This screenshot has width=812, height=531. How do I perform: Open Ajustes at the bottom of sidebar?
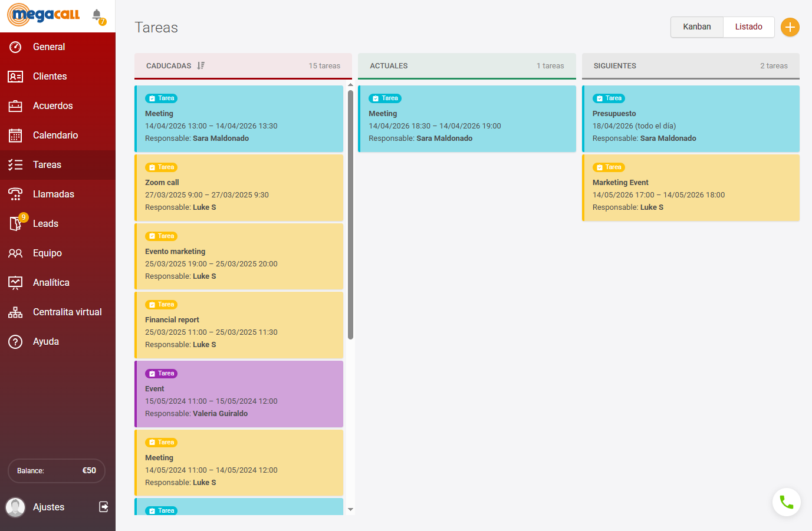(x=48, y=507)
